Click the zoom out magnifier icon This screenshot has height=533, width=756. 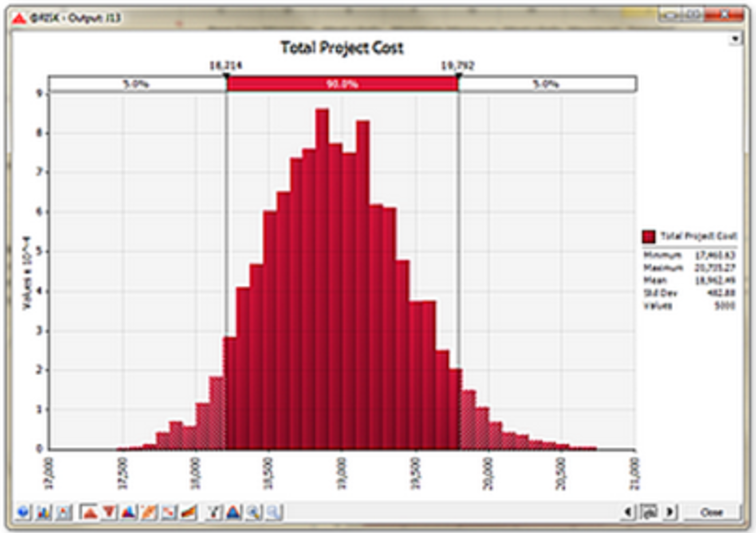pos(274,513)
